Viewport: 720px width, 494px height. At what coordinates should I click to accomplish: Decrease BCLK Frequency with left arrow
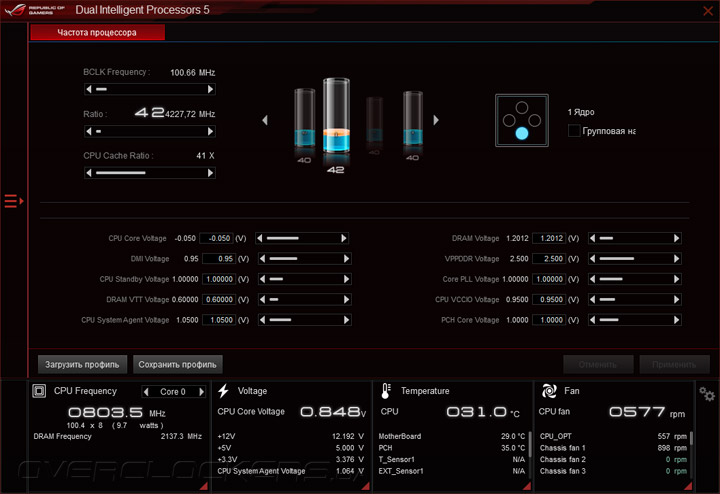(x=89, y=89)
